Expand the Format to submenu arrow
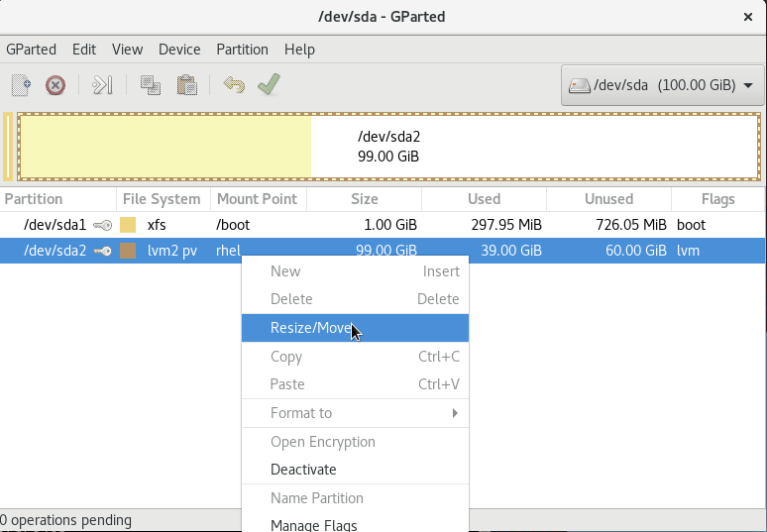The height and width of the screenshot is (532, 767). 455,413
